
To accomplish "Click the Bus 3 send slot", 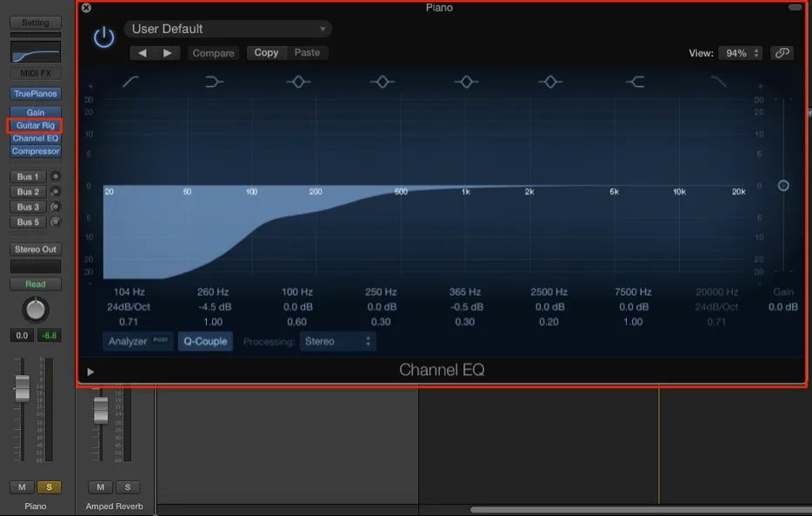I will pos(28,207).
